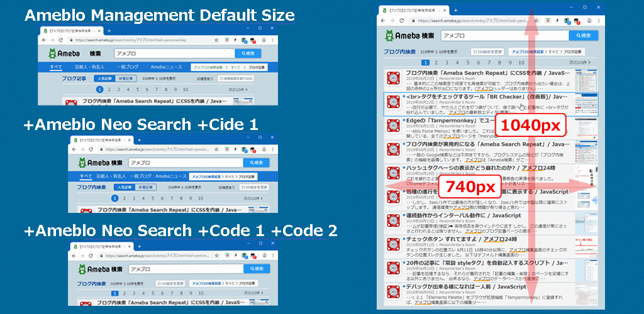Image resolution: width=644 pixels, height=314 pixels.
Task: Open the lightning bolt extension in the tall window
Action: [558, 21]
